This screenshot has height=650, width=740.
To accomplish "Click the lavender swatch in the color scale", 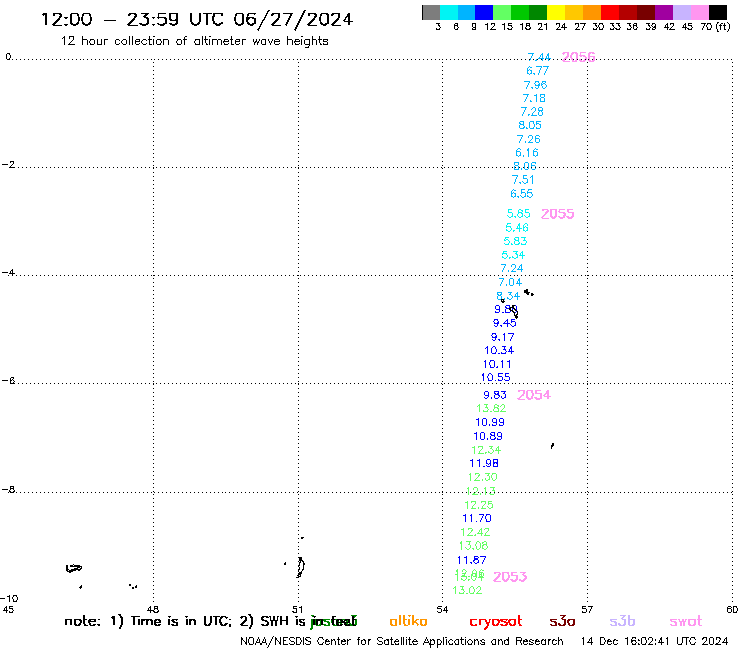I will pyautogui.click(x=681, y=12).
